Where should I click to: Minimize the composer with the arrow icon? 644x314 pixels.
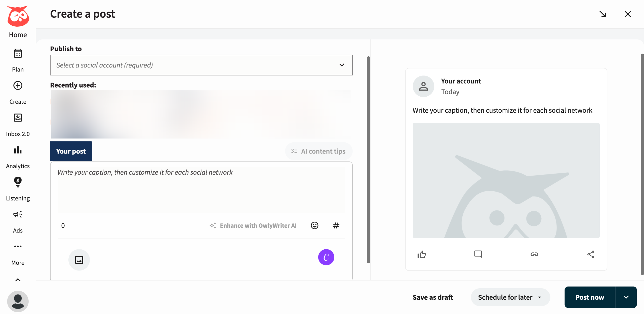603,14
